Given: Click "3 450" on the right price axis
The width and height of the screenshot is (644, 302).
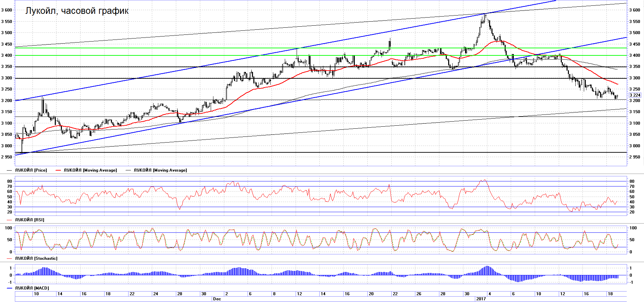Looking at the screenshot, I should (635, 44).
